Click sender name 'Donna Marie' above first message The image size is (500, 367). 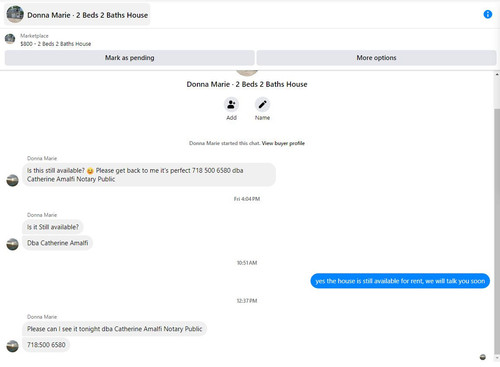pos(42,158)
